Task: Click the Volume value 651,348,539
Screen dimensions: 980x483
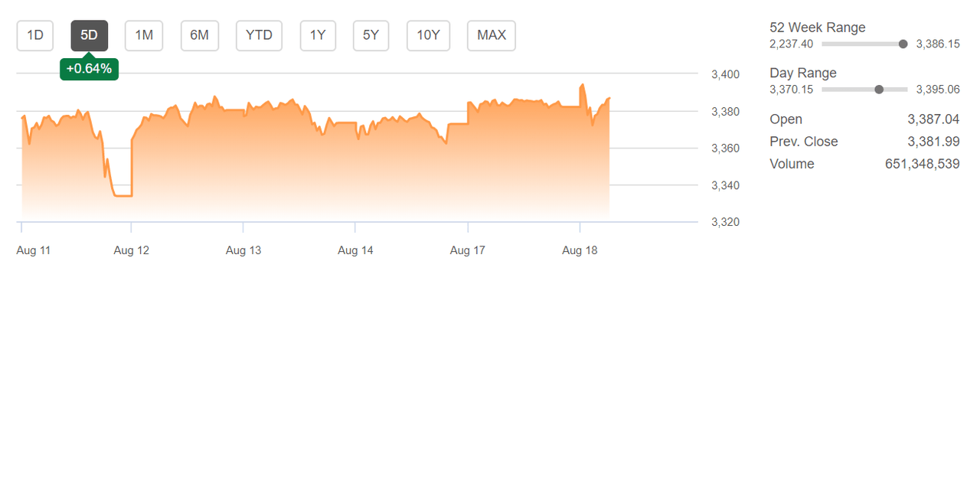Action: tap(922, 164)
